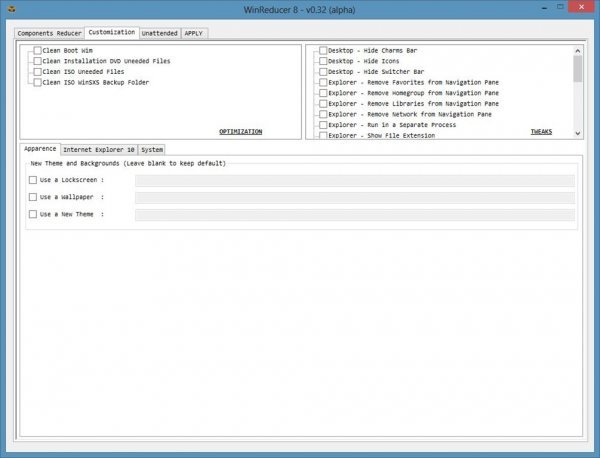Tick the Use a New Theme checkbox

(x=33, y=214)
